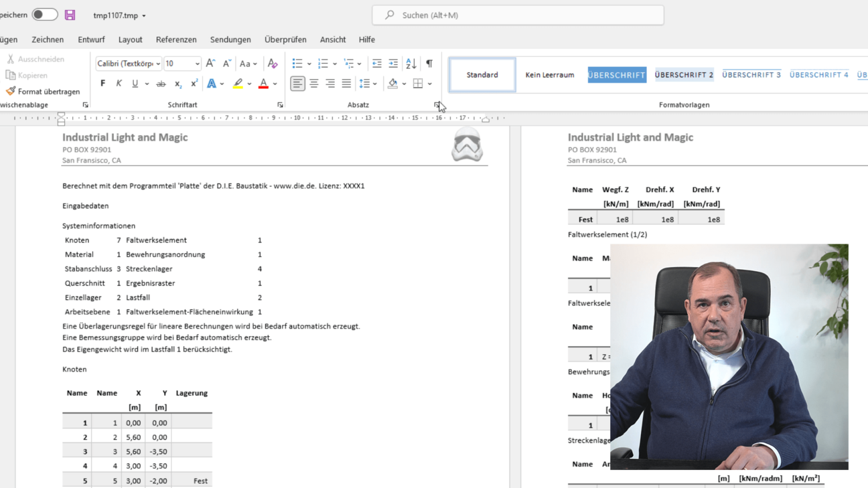Apply the Kein Leerraum style
Image resolution: width=868 pixels, height=488 pixels.
(549, 75)
